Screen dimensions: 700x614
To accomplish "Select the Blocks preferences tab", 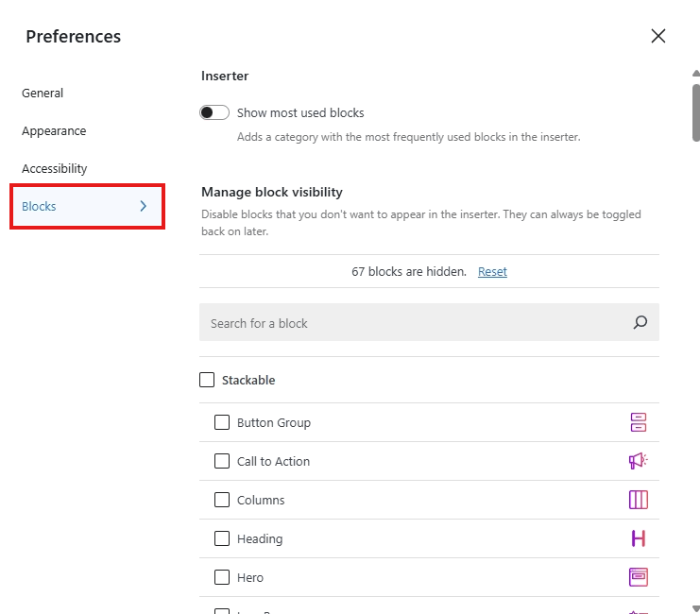I will click(x=87, y=206).
